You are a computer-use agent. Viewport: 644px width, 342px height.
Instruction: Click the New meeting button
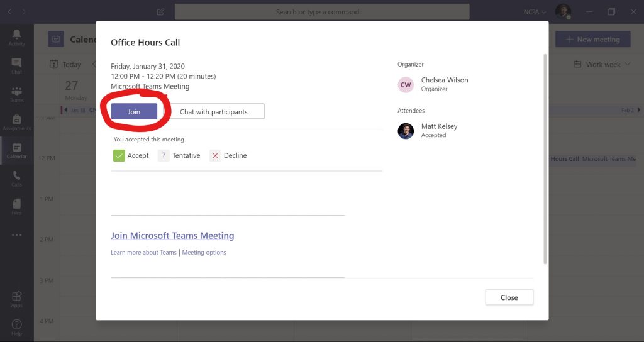[592, 40]
